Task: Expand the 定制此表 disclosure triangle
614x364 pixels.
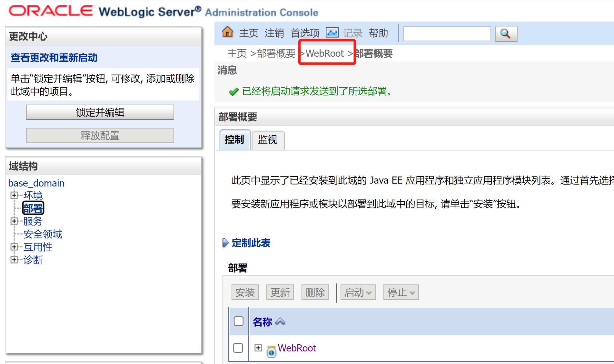Action: coord(225,243)
